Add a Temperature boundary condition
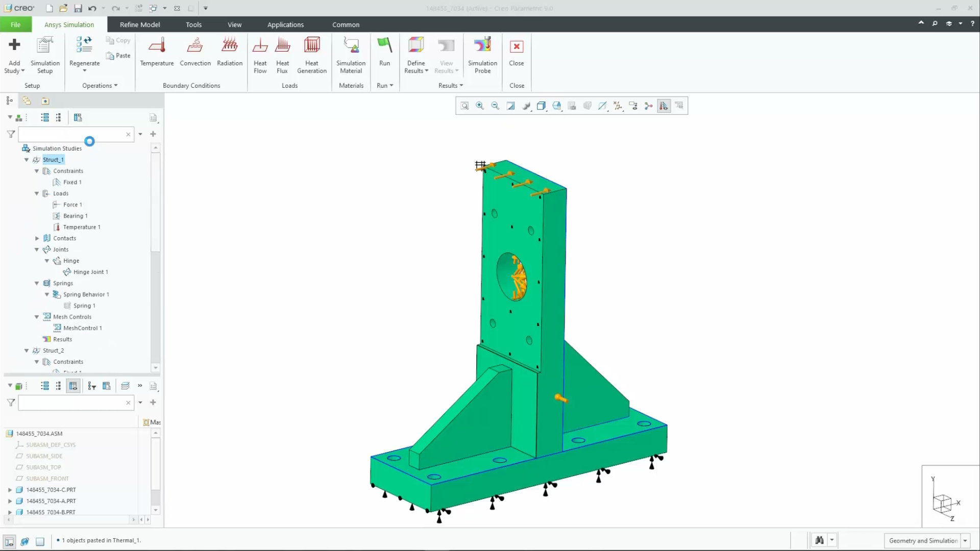980x551 pixels. (157, 51)
